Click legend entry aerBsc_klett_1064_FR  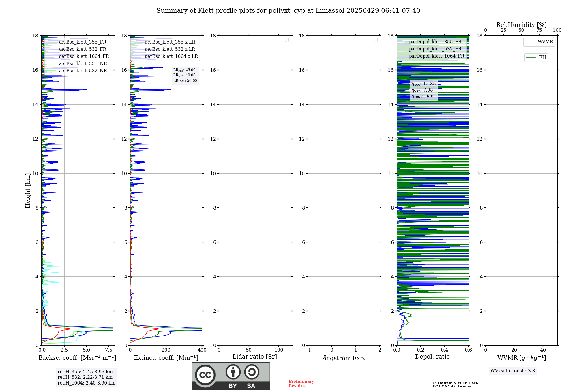(78, 56)
